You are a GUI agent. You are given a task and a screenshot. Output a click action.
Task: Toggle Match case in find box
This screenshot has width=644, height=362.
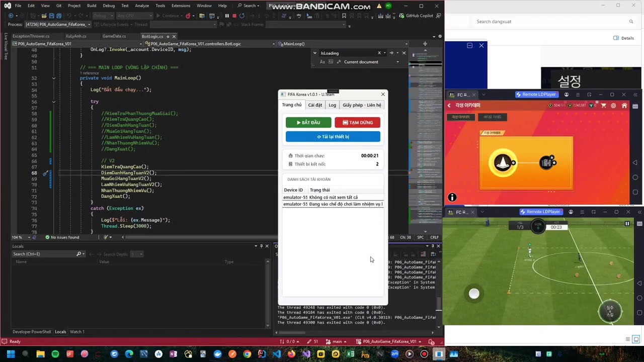click(323, 62)
